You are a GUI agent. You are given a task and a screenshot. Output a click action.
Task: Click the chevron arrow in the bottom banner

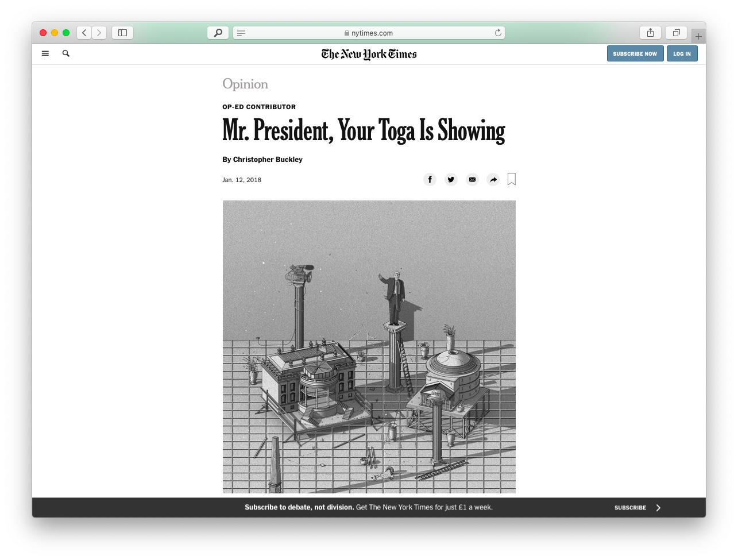[658, 508]
